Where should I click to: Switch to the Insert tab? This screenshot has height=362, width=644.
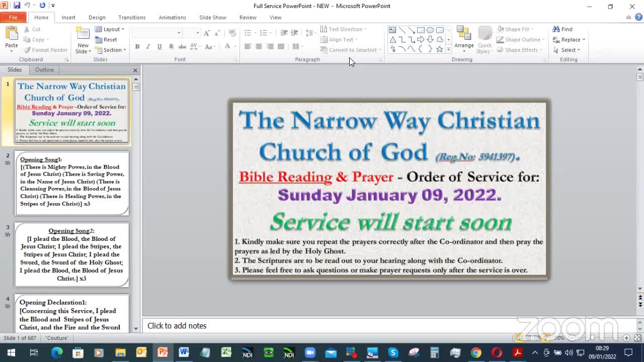(x=68, y=18)
